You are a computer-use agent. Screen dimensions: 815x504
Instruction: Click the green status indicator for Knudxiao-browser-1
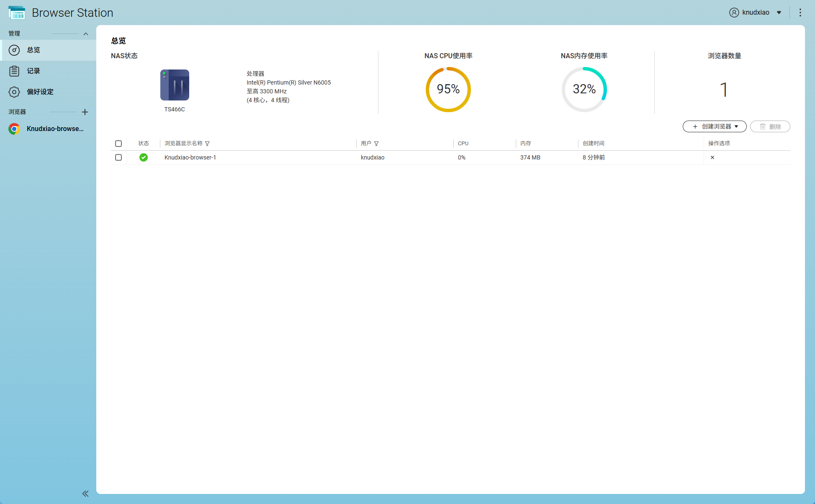coord(144,157)
